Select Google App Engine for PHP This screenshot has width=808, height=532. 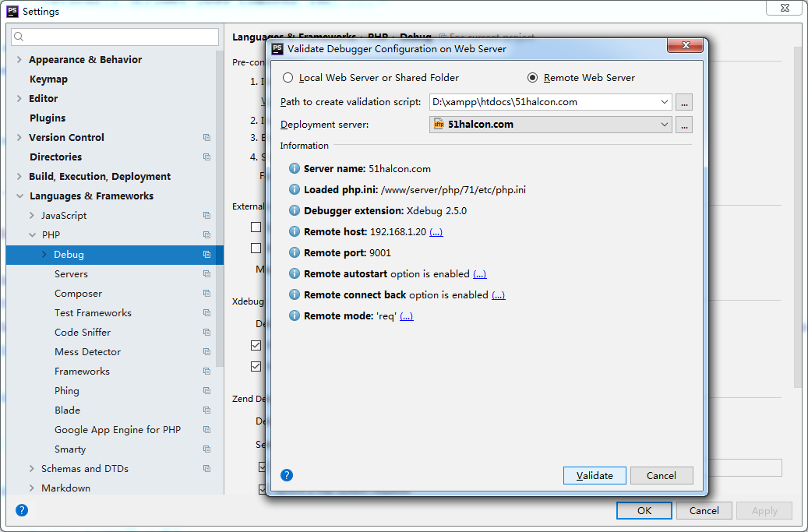point(118,429)
